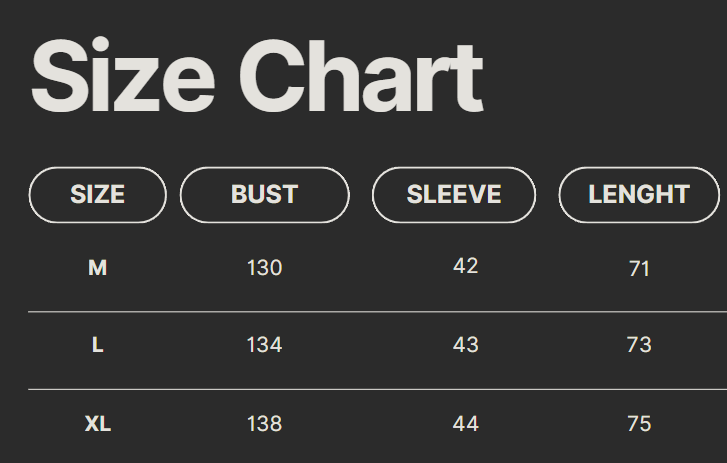Select the SIZE column header pill
Screen dimensions: 727x463
(98, 194)
